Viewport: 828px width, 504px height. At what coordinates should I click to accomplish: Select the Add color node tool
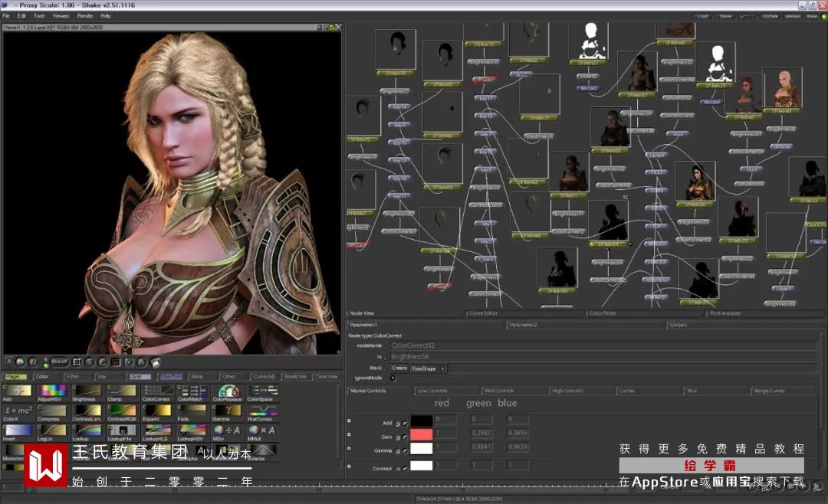[x=18, y=391]
